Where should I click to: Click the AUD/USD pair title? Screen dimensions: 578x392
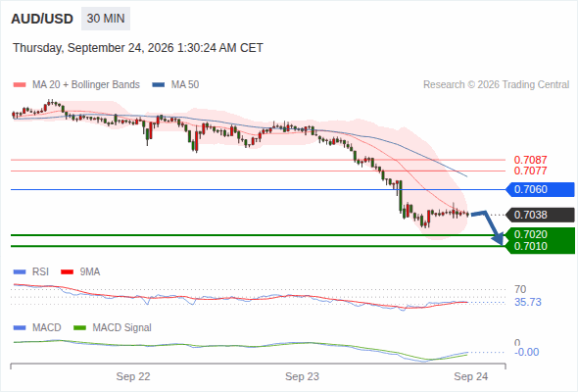tap(42, 19)
